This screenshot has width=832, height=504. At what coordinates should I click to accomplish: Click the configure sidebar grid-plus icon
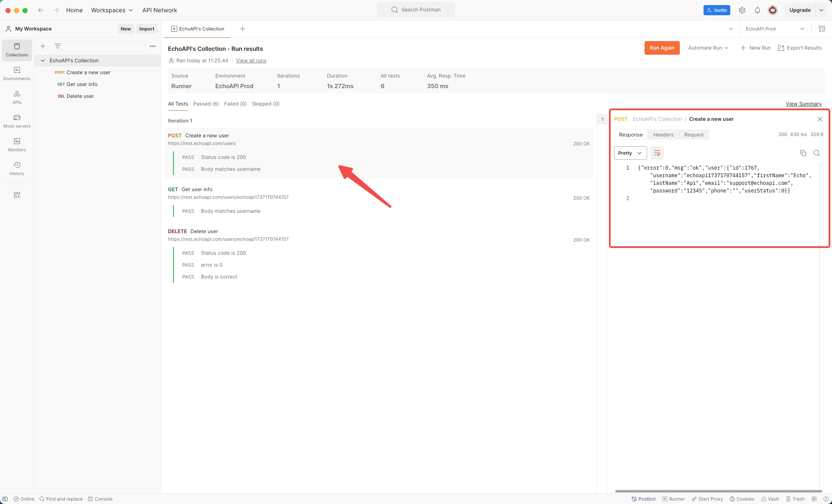17,195
